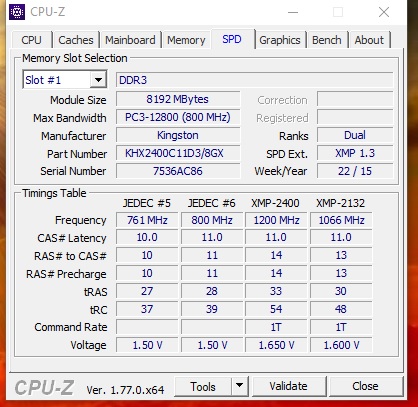The image size is (418, 407).
Task: Click the empty Correction field
Action: coord(355,99)
